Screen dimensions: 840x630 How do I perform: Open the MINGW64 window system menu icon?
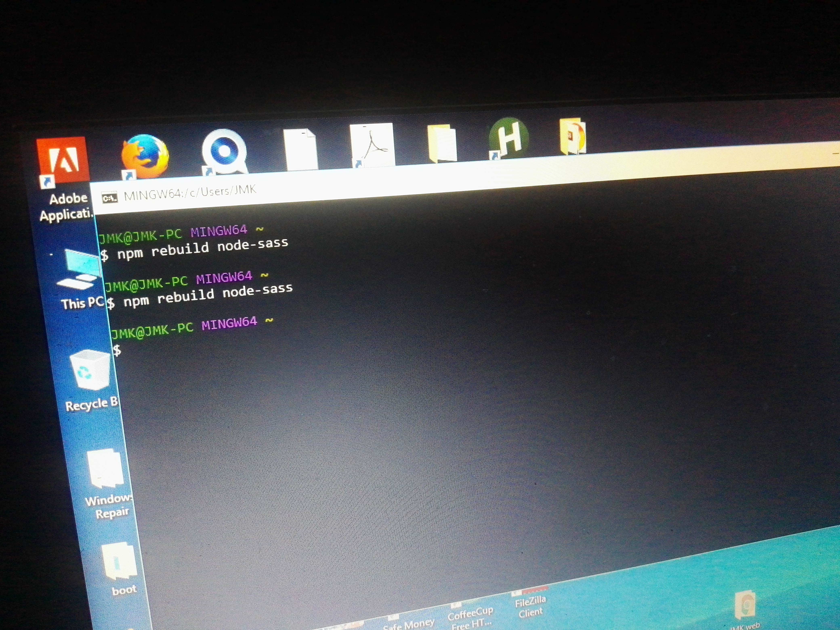[110, 198]
